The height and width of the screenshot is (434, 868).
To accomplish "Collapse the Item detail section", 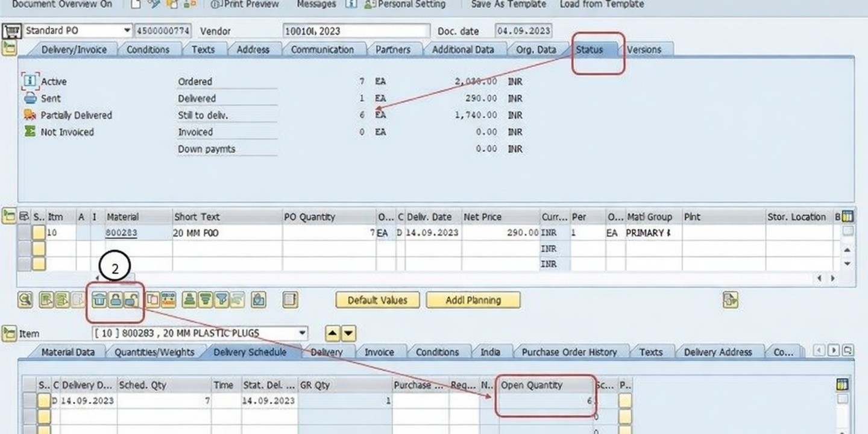I will point(9,333).
